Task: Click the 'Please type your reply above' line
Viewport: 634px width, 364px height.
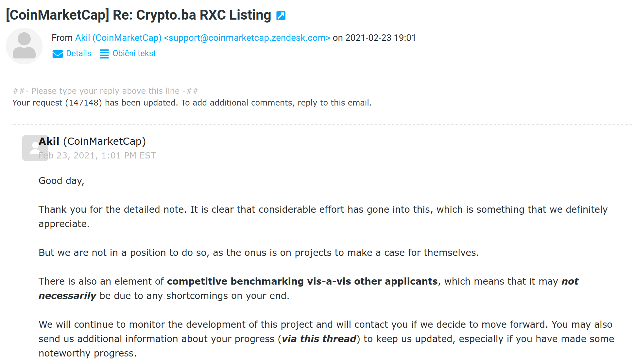Action: coord(105,91)
